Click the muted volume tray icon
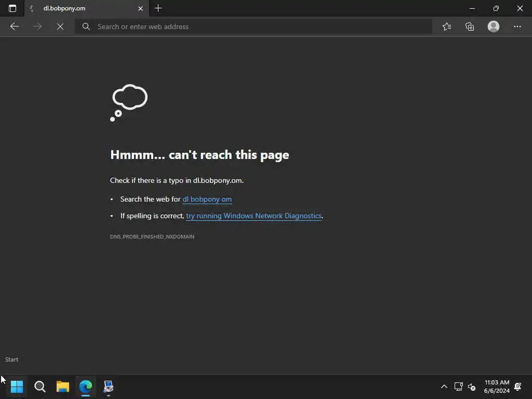This screenshot has width=532, height=399. click(x=472, y=387)
